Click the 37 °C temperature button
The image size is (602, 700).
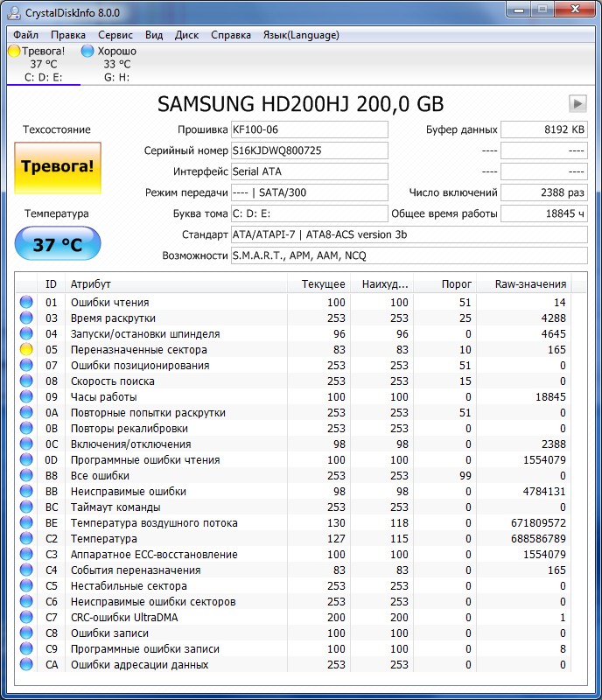click(58, 243)
